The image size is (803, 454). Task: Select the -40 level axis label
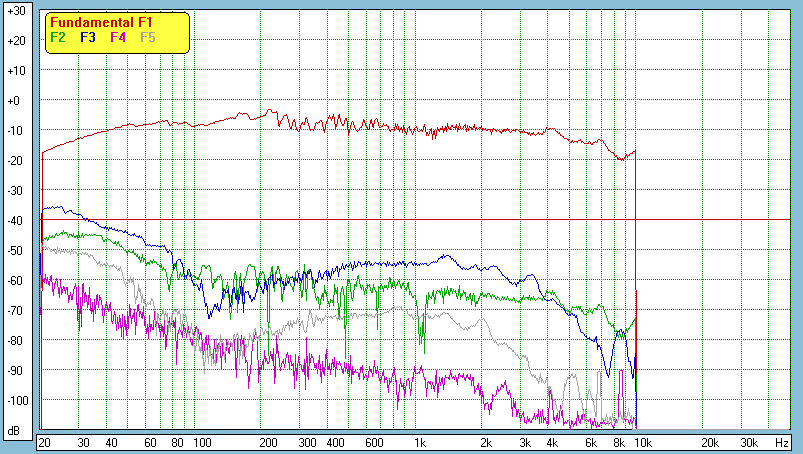click(14, 221)
